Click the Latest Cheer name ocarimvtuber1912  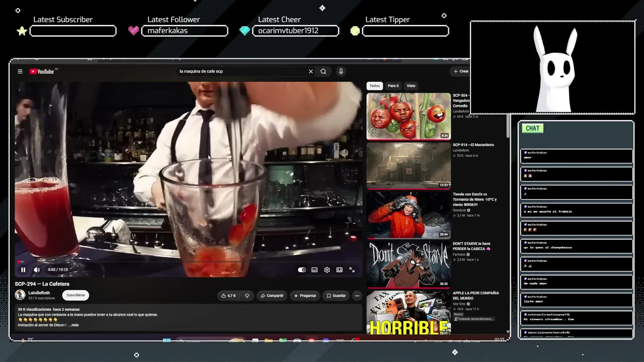pos(288,31)
